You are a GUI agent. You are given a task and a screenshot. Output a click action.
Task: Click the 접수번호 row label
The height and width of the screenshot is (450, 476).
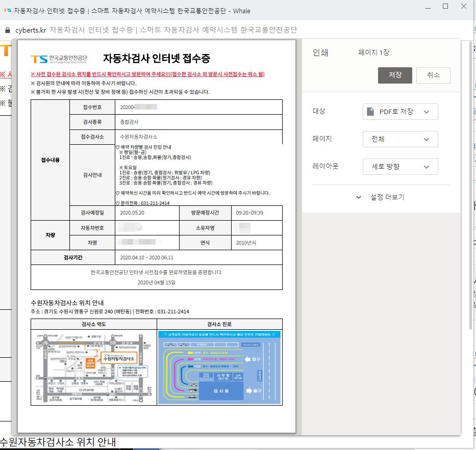[x=92, y=107]
